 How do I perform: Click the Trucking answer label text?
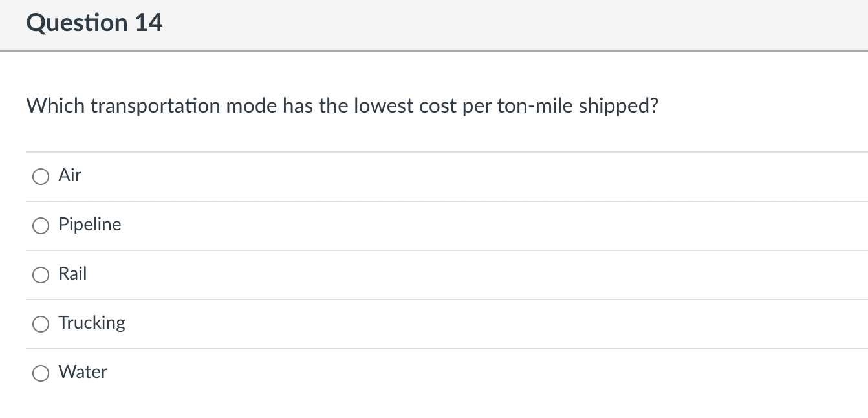pyautogui.click(x=92, y=323)
